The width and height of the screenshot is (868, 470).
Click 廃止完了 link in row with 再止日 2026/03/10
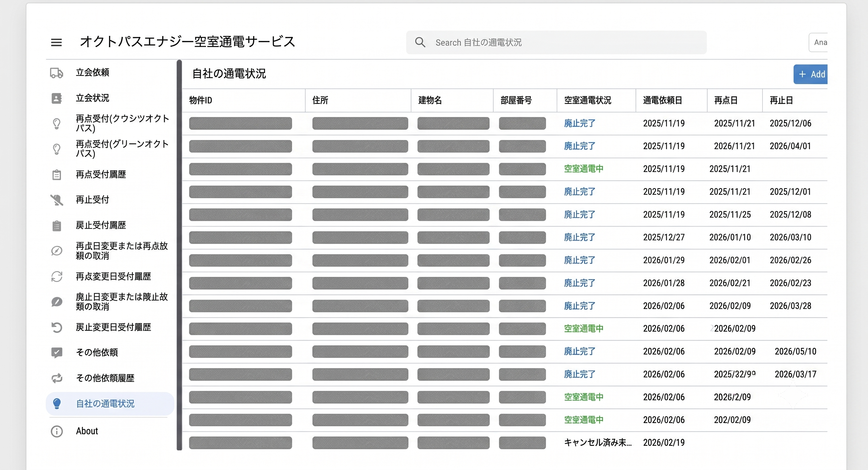(x=579, y=237)
